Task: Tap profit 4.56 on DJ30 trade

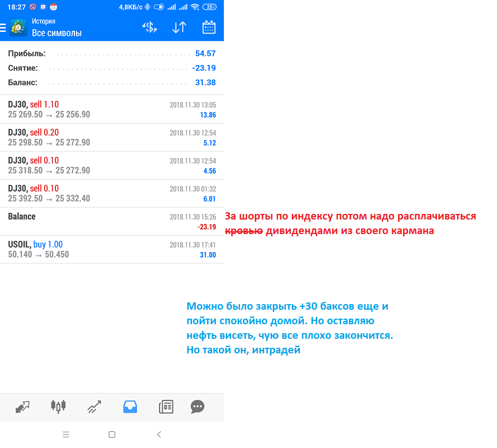Action: coord(209,171)
